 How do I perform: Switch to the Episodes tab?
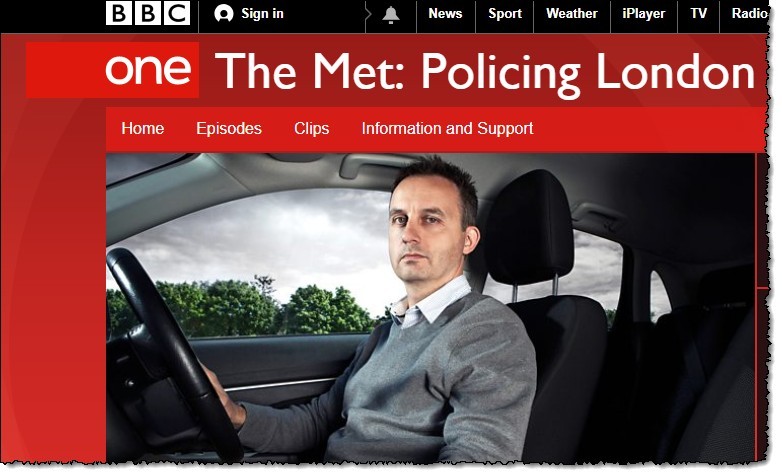229,128
